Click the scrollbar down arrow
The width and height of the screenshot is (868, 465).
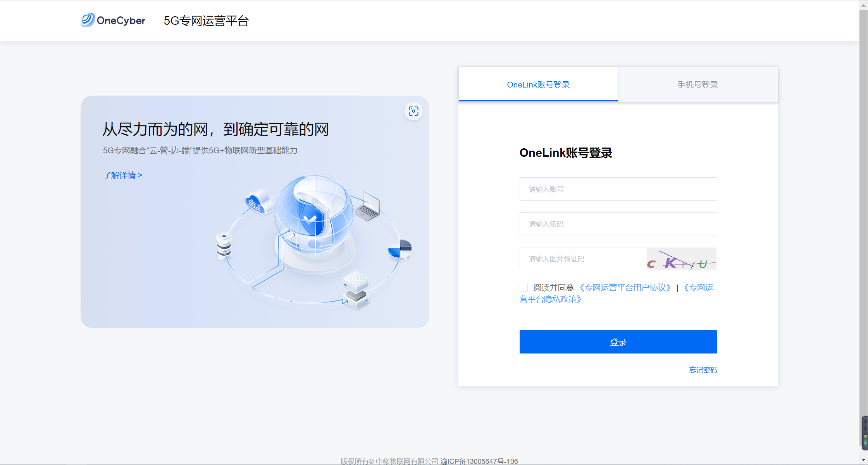(x=863, y=460)
